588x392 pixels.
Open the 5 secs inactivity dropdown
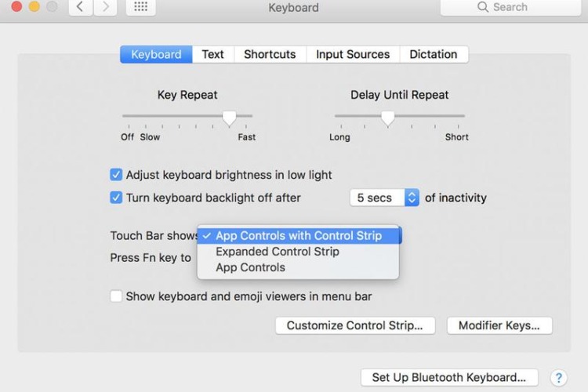point(384,198)
